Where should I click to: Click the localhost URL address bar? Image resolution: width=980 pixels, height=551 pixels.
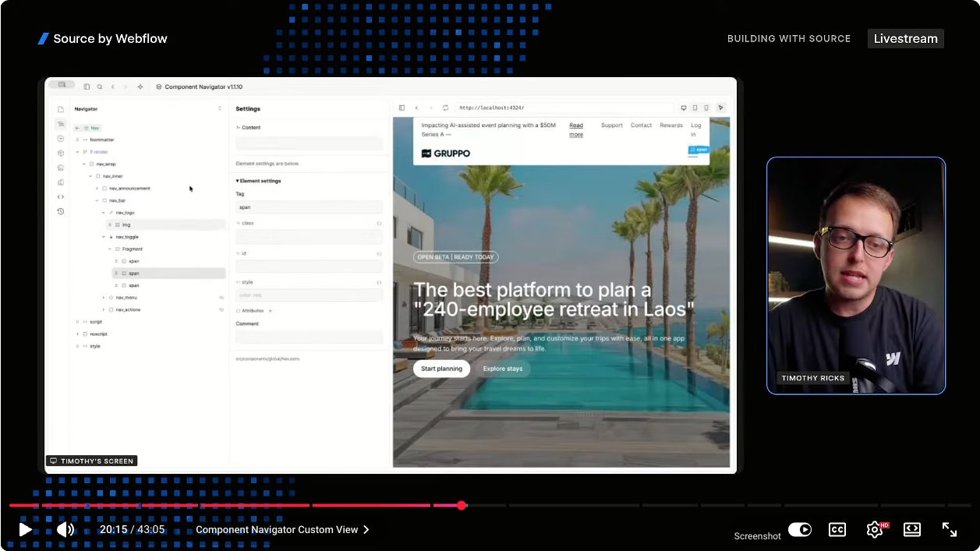pyautogui.click(x=564, y=108)
